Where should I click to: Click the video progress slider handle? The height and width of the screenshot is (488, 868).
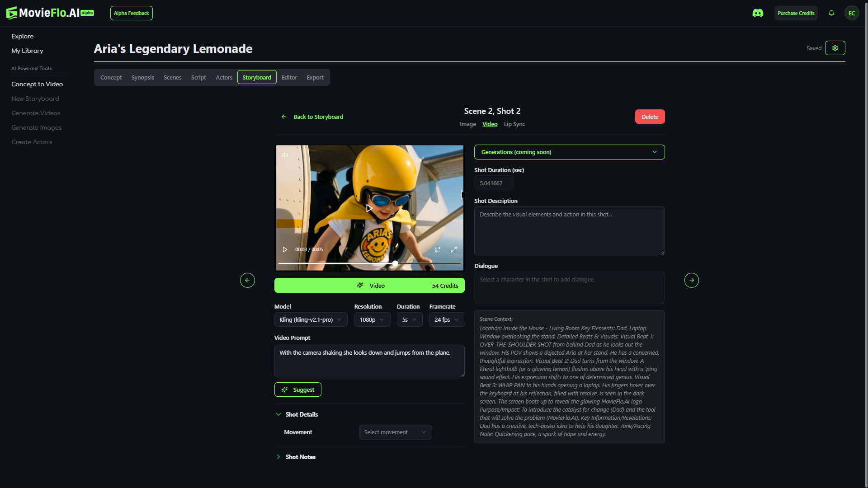point(395,263)
